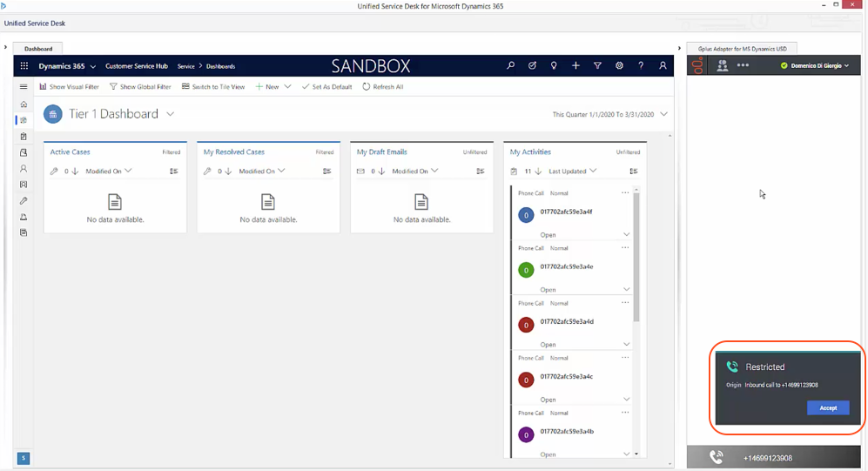
Task: Switch to Tile View
Action: 213,86
